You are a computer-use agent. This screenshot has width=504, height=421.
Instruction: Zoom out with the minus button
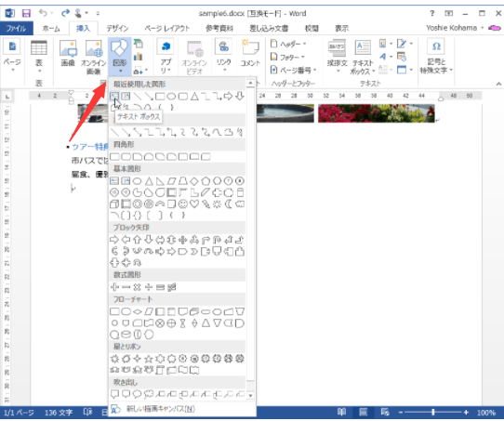coord(401,412)
